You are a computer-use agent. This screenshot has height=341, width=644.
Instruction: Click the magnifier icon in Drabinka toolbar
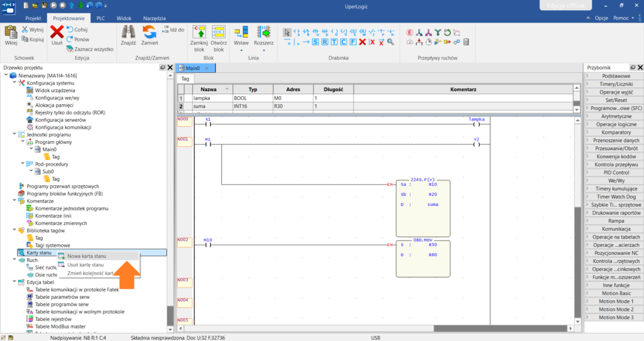391,42
